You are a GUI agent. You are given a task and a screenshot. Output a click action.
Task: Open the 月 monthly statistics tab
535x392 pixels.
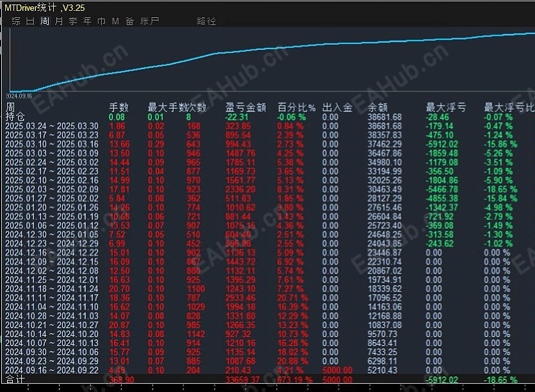(x=59, y=21)
